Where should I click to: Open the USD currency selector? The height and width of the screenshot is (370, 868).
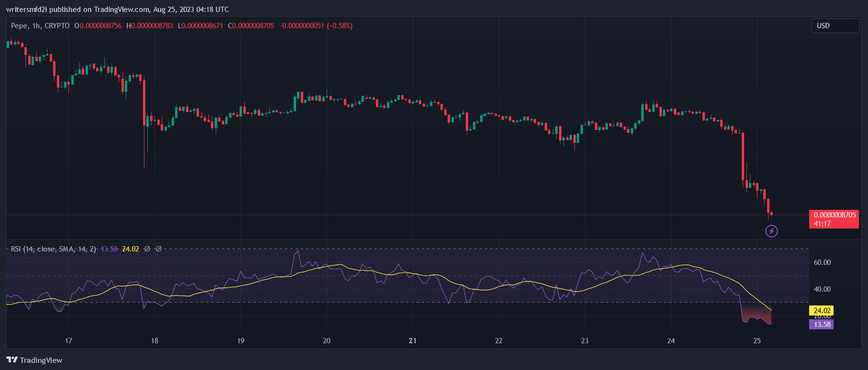click(835, 26)
